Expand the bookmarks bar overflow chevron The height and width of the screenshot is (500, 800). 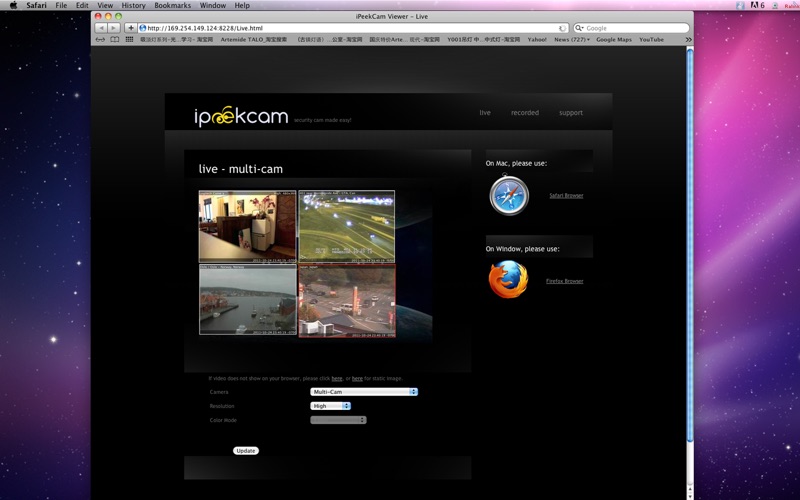[688, 40]
